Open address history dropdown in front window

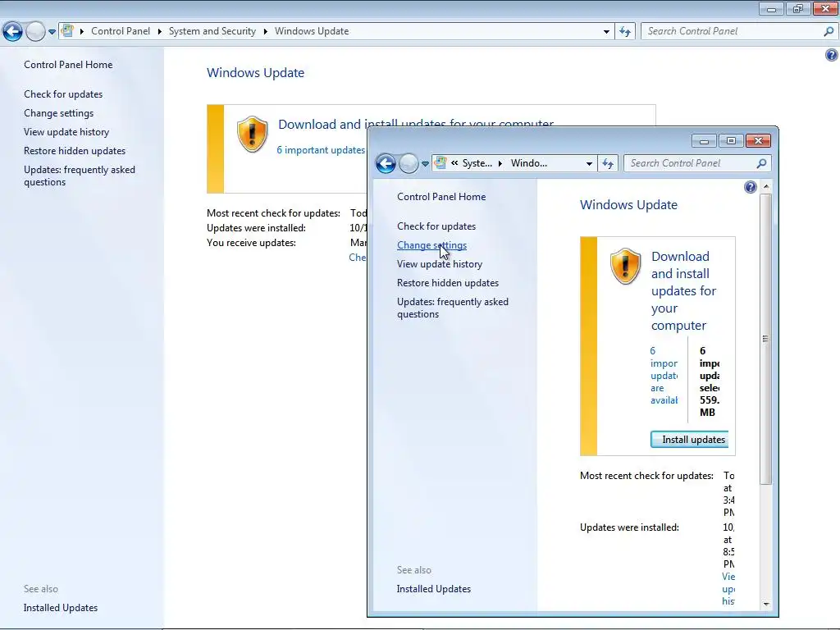click(589, 163)
